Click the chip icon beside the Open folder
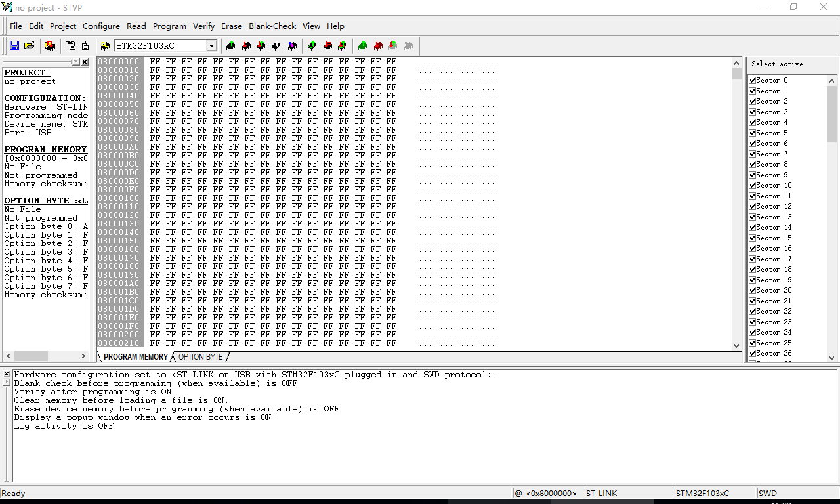Screen dimensions: 840x504 click(x=50, y=46)
